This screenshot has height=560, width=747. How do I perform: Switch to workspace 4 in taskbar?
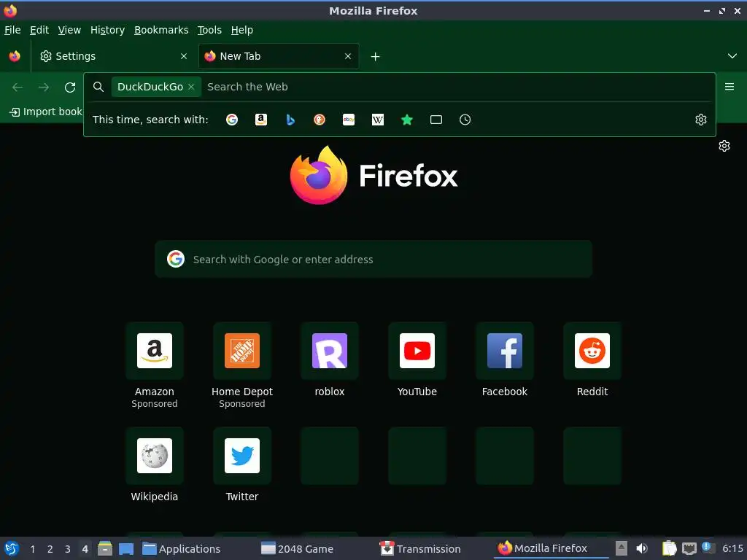pyautogui.click(x=85, y=549)
